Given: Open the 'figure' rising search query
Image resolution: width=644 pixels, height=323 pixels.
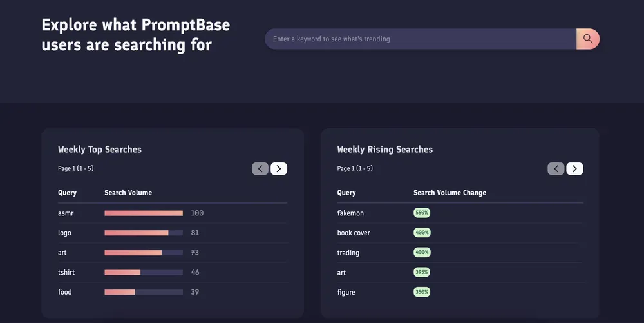Looking at the screenshot, I should [x=346, y=292].
